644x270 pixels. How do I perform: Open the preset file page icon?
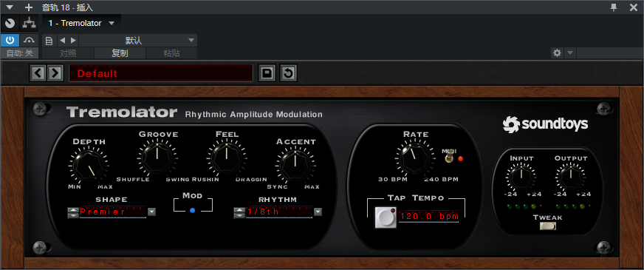pos(49,41)
